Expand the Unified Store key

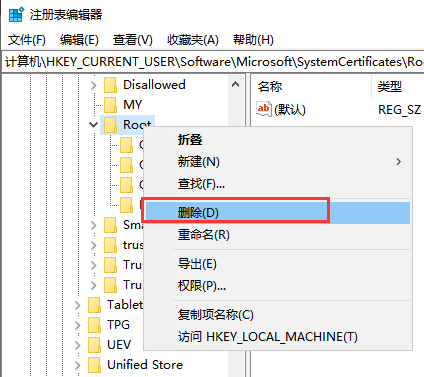tap(77, 365)
